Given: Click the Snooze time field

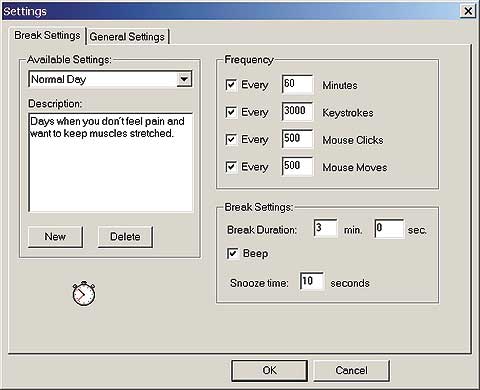Looking at the screenshot, I should tap(312, 282).
